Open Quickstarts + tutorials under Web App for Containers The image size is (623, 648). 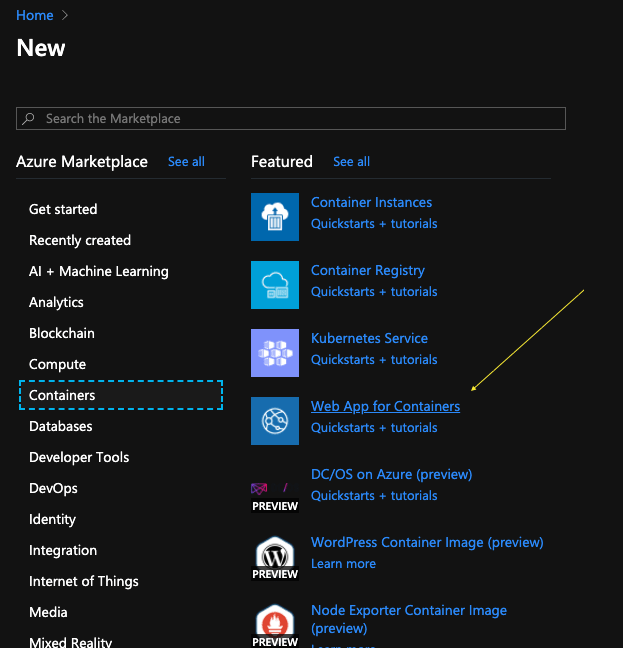374,428
